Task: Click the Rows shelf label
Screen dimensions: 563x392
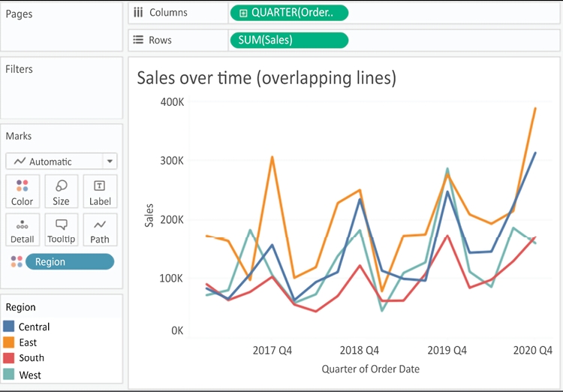Action: [x=161, y=40]
